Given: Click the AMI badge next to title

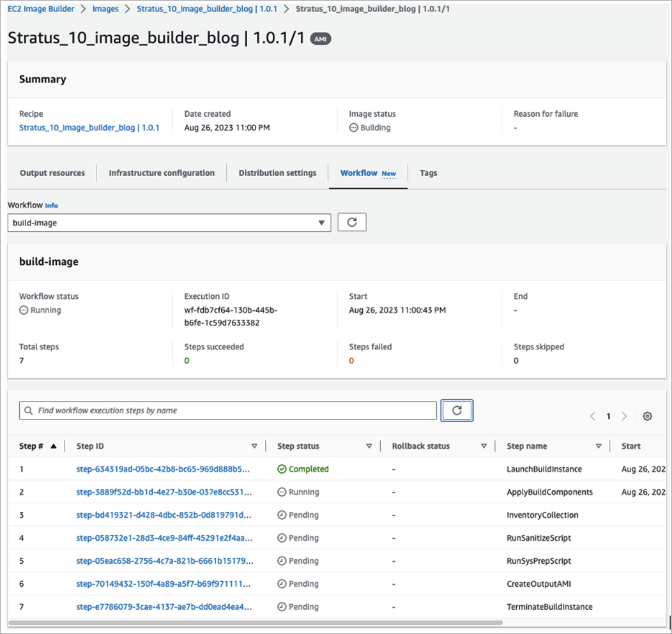Looking at the screenshot, I should coord(321,39).
